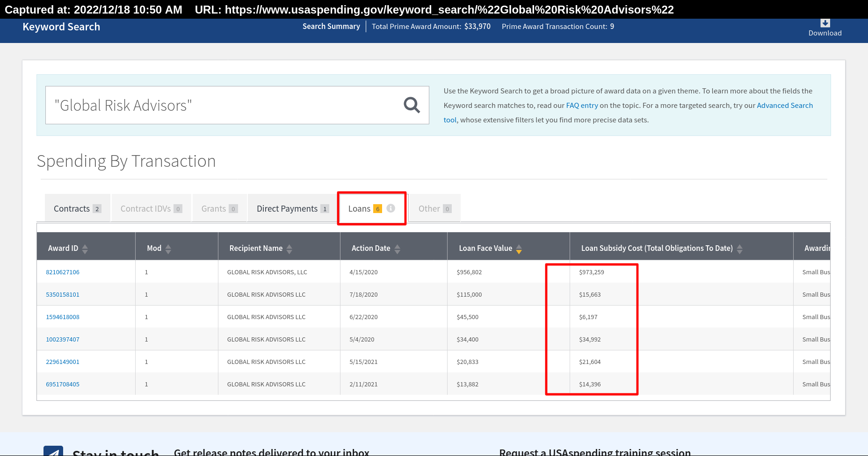Image resolution: width=868 pixels, height=456 pixels.
Task: Click recipient GLOBAL RISK ADVISORS, LLC with comma
Action: click(267, 272)
